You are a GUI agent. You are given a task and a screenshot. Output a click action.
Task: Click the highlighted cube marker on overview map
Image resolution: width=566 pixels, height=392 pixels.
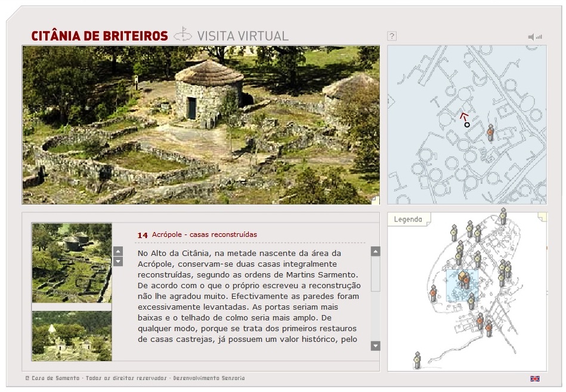point(462,276)
